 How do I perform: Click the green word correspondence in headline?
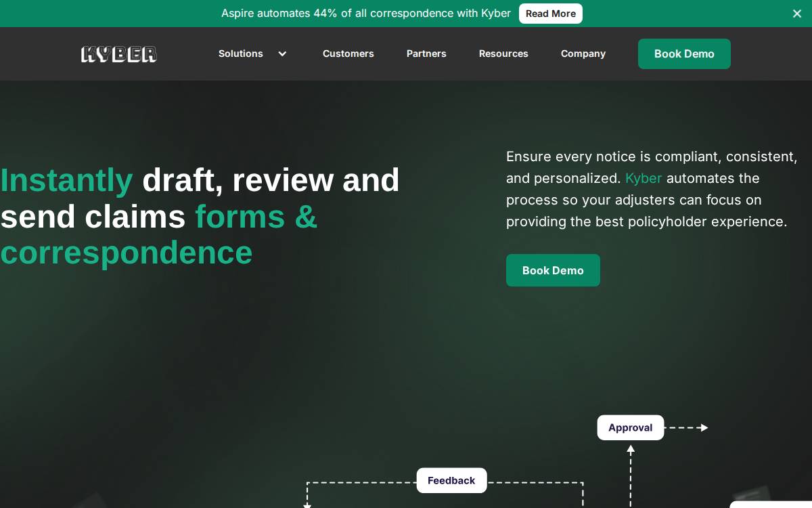127,253
